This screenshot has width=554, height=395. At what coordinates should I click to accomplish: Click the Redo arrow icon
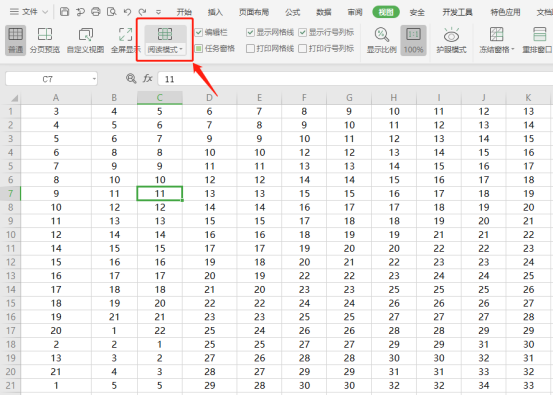coord(142,12)
